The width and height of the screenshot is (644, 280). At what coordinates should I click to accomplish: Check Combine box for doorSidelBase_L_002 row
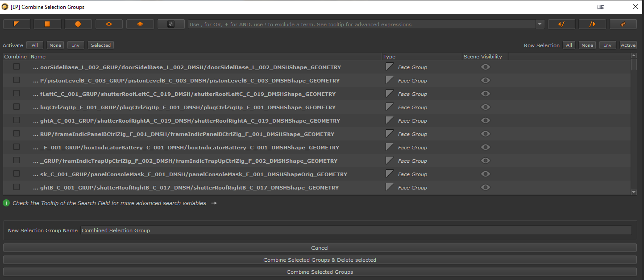[x=17, y=67]
